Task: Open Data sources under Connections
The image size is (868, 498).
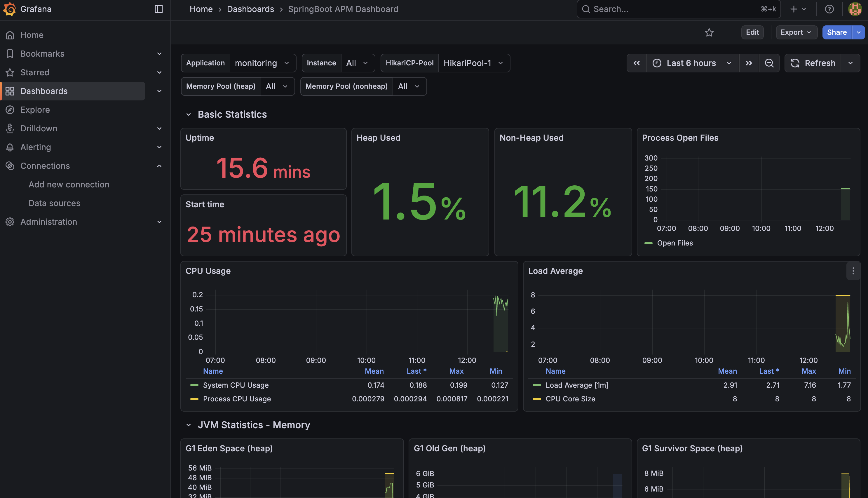Action: pos(54,203)
